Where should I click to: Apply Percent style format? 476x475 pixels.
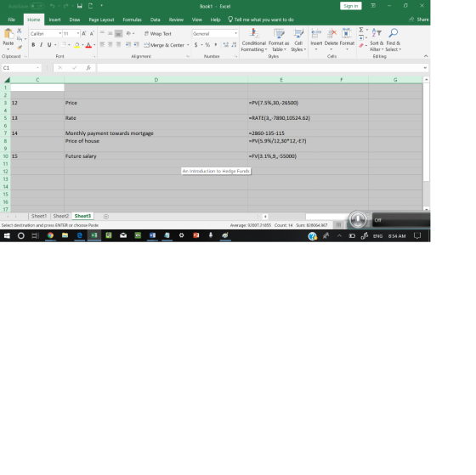click(x=207, y=45)
